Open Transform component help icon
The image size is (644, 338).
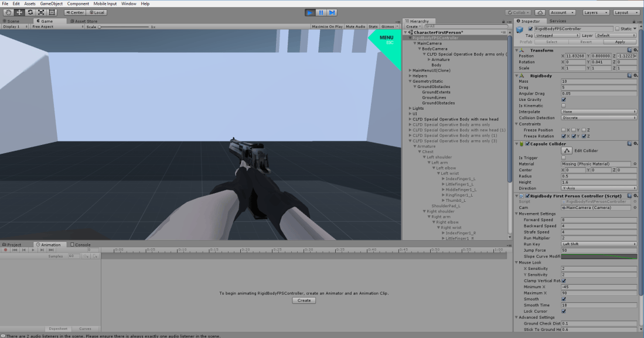tap(629, 50)
